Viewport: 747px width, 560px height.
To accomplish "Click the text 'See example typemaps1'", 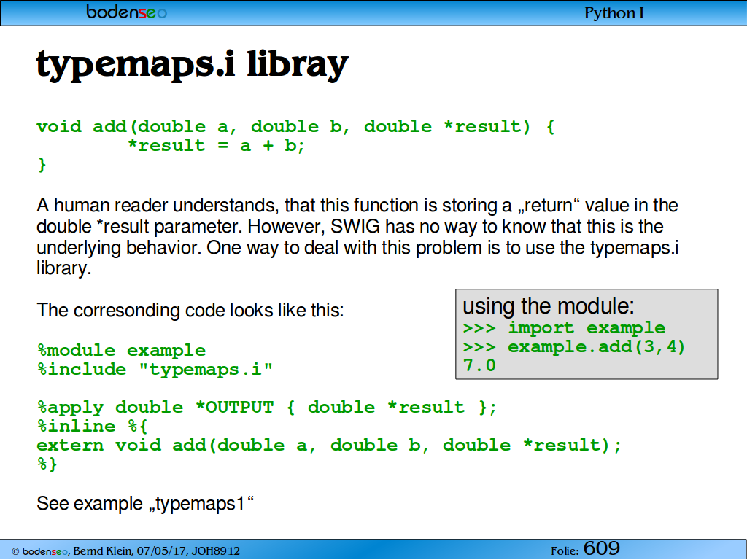I will pyautogui.click(x=145, y=503).
